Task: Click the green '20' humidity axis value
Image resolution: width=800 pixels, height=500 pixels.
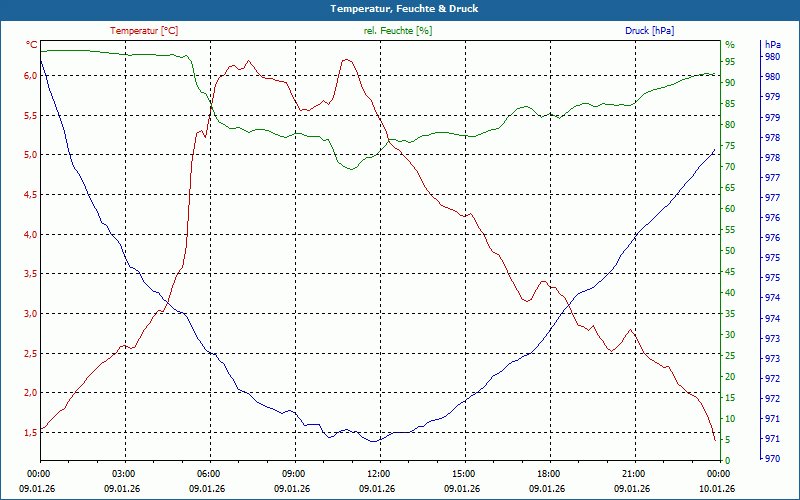Action: click(730, 377)
